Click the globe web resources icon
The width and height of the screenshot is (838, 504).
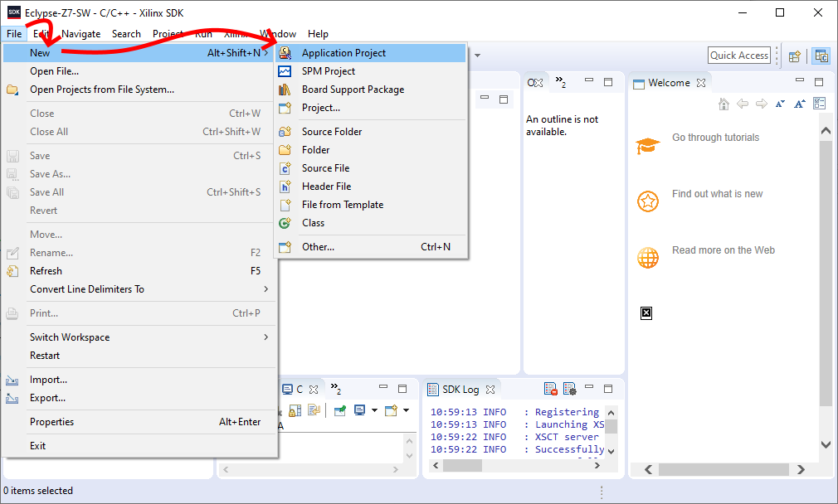coord(648,258)
